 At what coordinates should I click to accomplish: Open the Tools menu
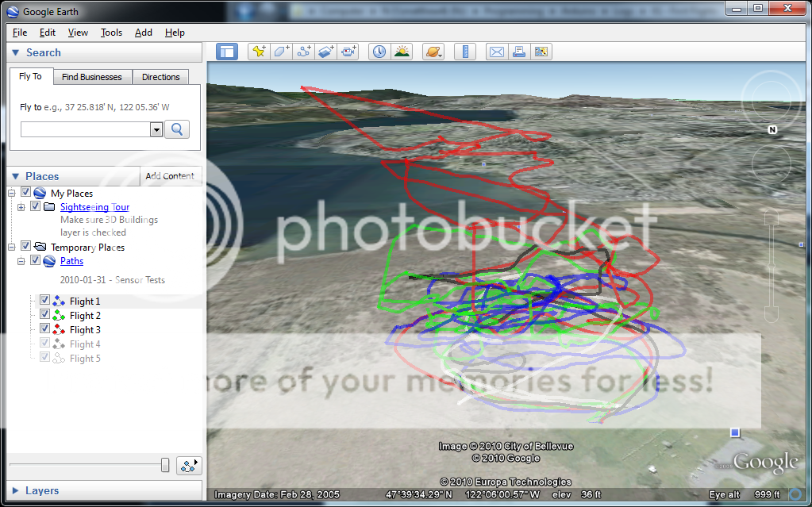coord(111,33)
